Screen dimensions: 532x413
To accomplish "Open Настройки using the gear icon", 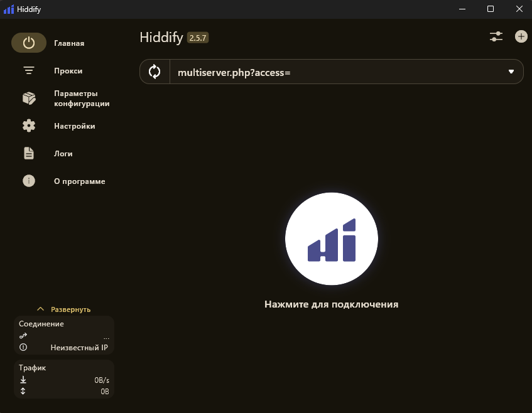I will click(x=29, y=126).
